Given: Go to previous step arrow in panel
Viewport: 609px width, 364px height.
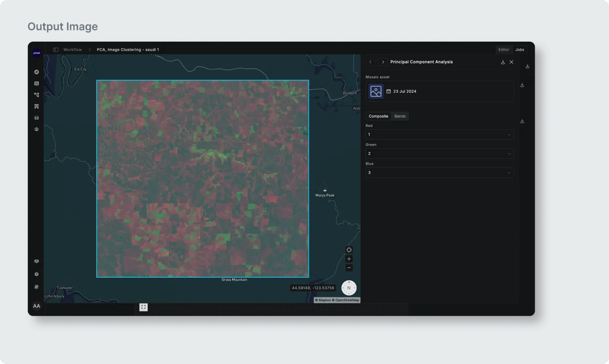Looking at the screenshot, I should click(370, 62).
